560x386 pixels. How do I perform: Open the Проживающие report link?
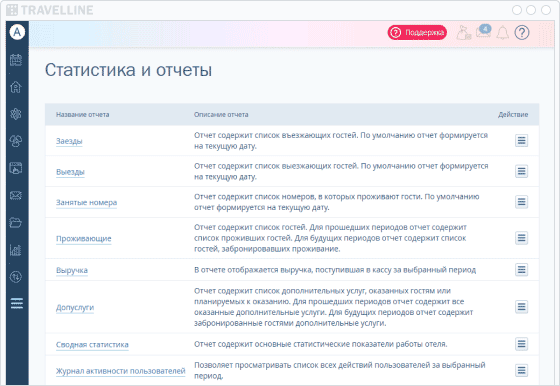(x=84, y=239)
